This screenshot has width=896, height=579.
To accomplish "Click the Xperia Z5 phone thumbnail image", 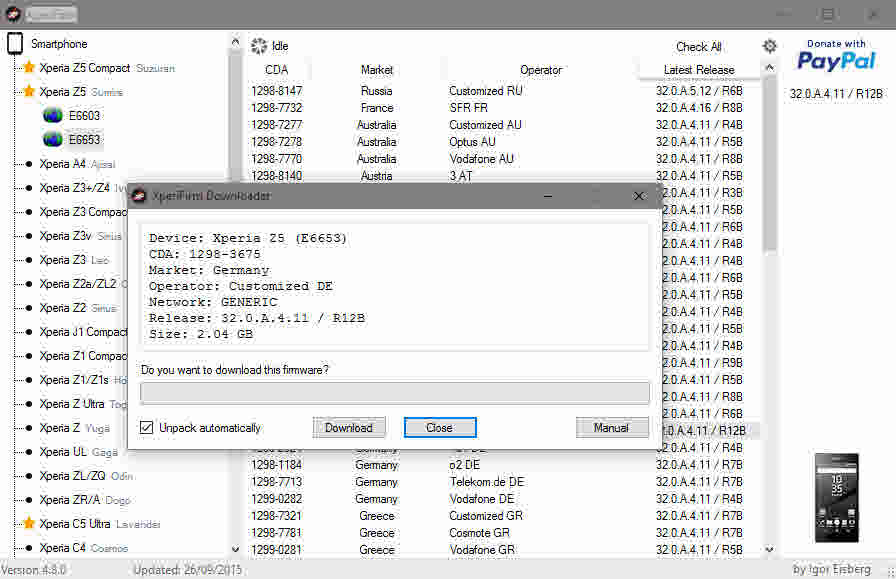I will coord(837,497).
